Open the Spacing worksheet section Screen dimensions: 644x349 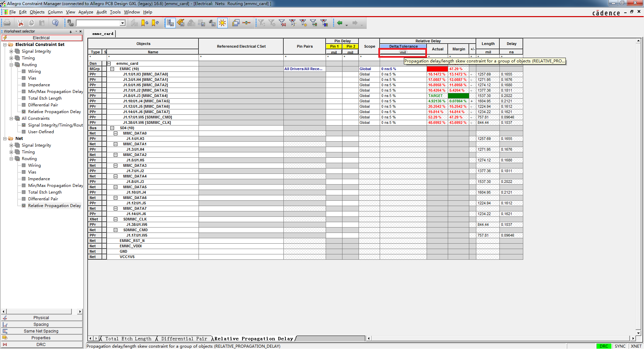pos(41,325)
